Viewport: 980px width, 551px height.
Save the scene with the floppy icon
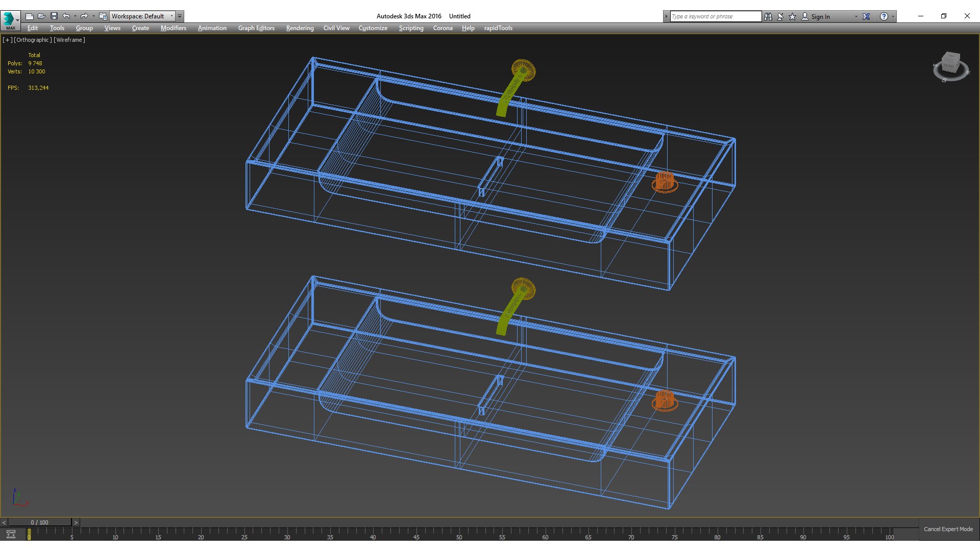pos(54,16)
